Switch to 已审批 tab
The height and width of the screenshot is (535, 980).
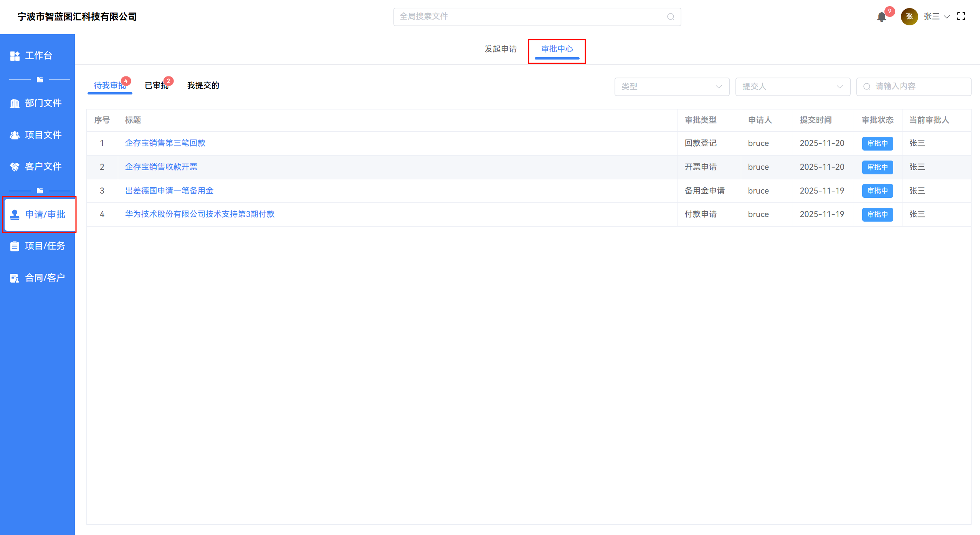pos(157,86)
